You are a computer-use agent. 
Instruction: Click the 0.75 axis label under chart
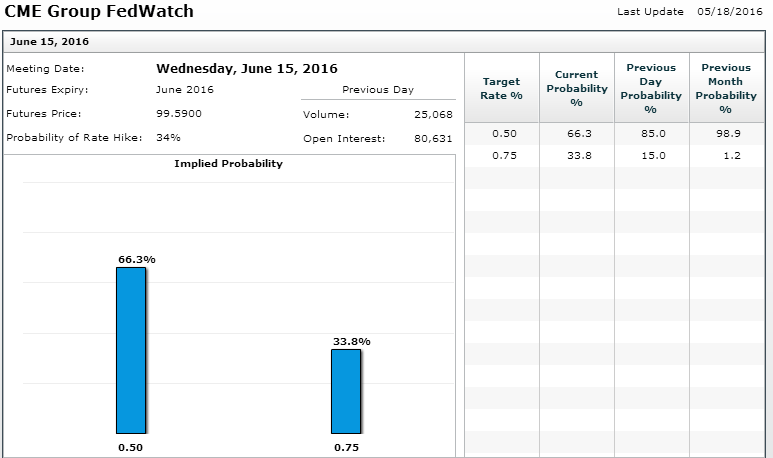point(346,448)
